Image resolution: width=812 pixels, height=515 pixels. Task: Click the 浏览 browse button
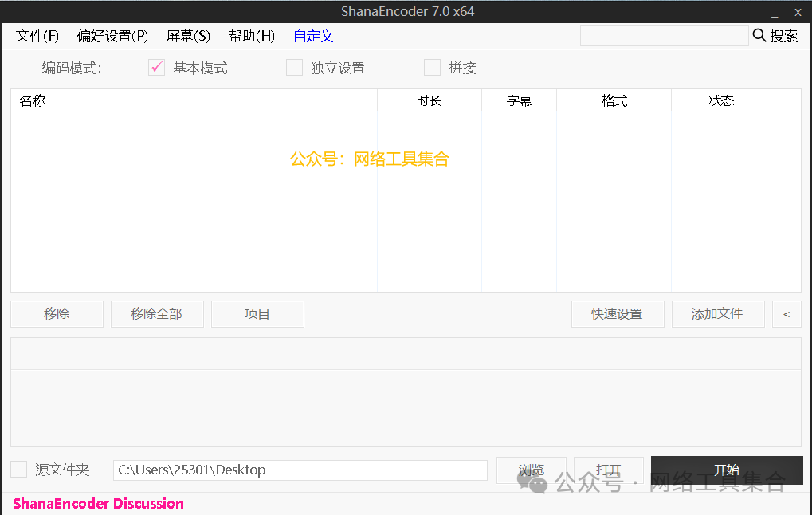[532, 470]
